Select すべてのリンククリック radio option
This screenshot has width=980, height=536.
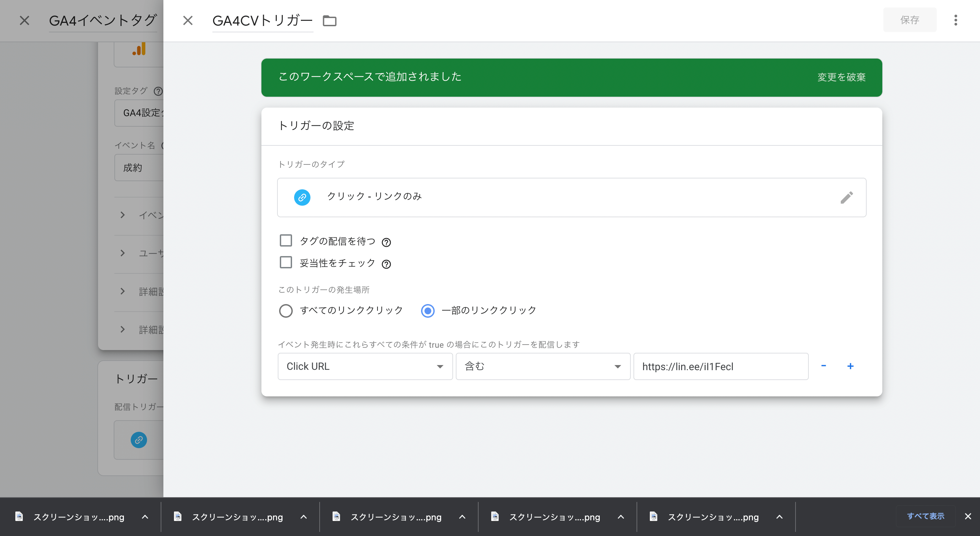pos(286,311)
